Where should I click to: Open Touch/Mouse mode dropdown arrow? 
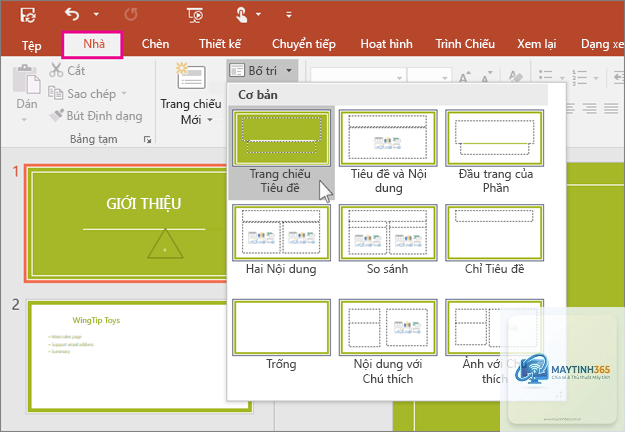tap(258, 14)
